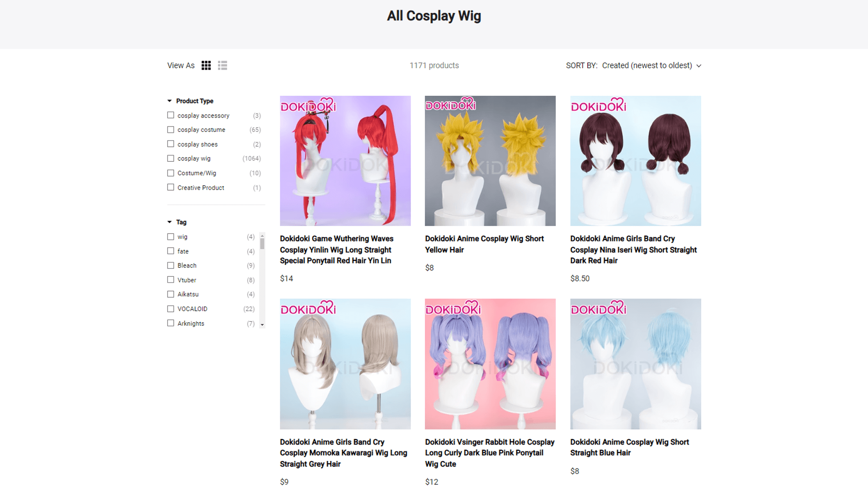This screenshot has height=488, width=868.
Task: Open the Momoka Kawaragi Grey Hair wig link
Action: [x=343, y=453]
